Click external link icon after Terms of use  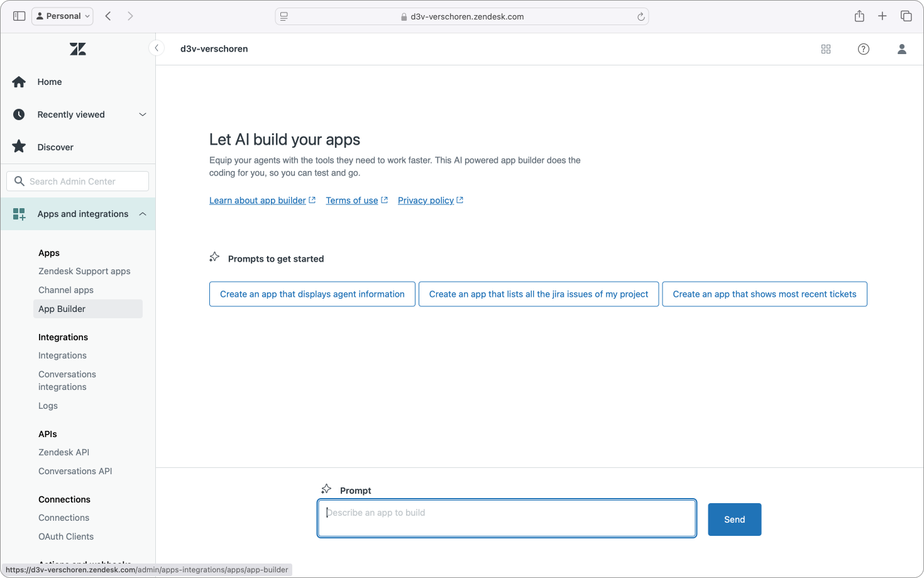coord(385,200)
